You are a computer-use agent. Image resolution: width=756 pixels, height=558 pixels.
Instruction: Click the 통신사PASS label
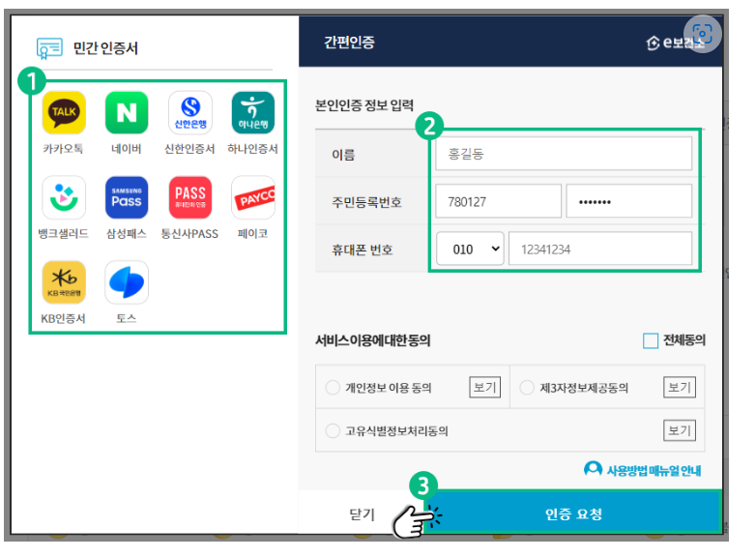(x=189, y=233)
